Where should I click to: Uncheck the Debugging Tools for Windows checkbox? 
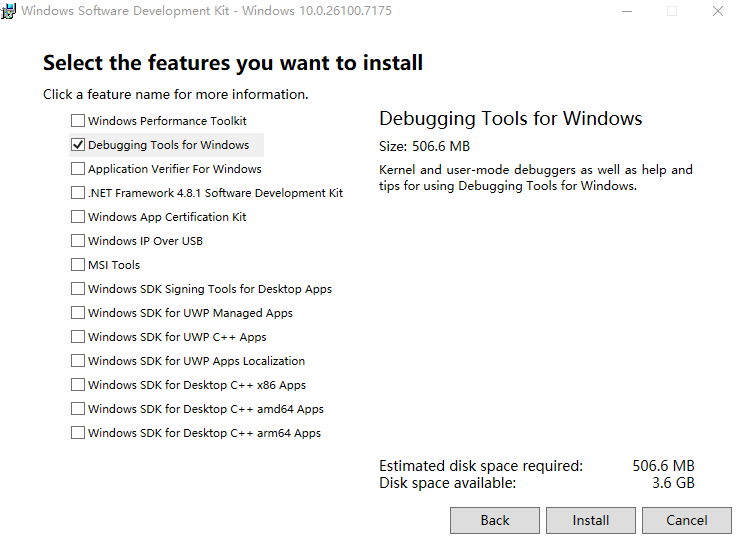pos(78,145)
